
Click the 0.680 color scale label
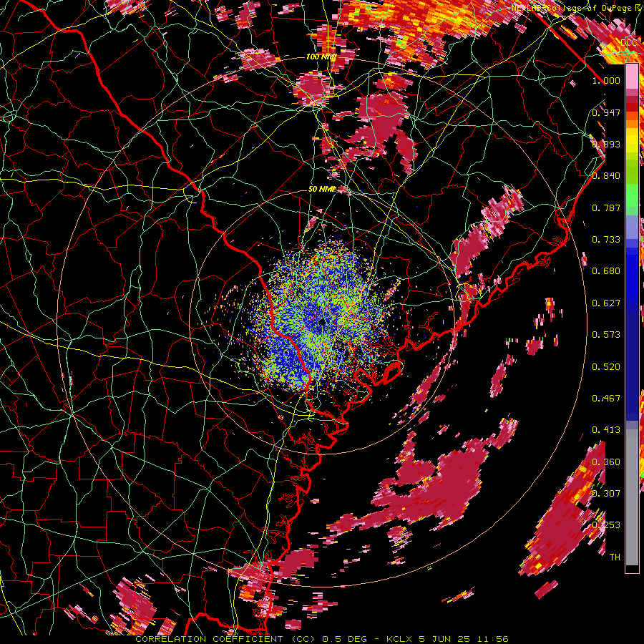pos(606,271)
